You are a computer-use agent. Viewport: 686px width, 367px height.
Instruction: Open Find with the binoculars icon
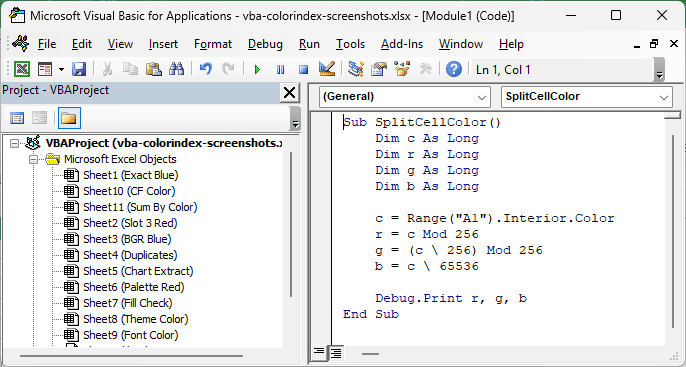[x=176, y=69]
